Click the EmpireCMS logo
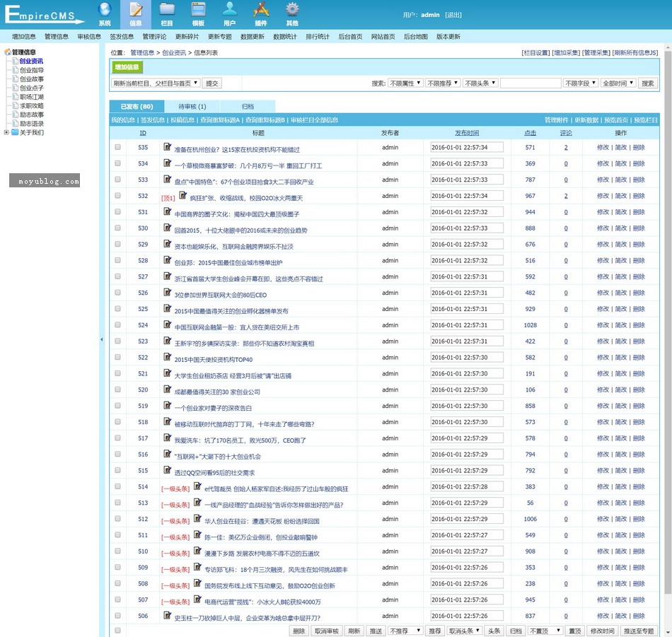 click(x=44, y=14)
